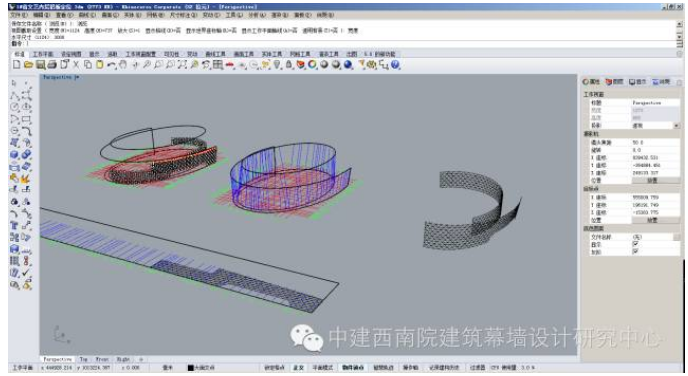Switch to the Top viewport tab
688x376 pixels.
click(x=83, y=359)
